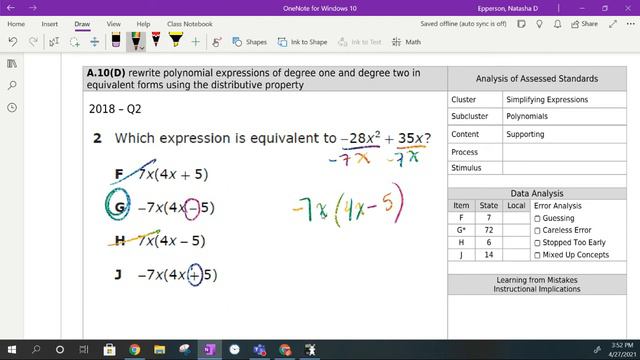Toggle Draw with Touch mode

tap(217, 42)
